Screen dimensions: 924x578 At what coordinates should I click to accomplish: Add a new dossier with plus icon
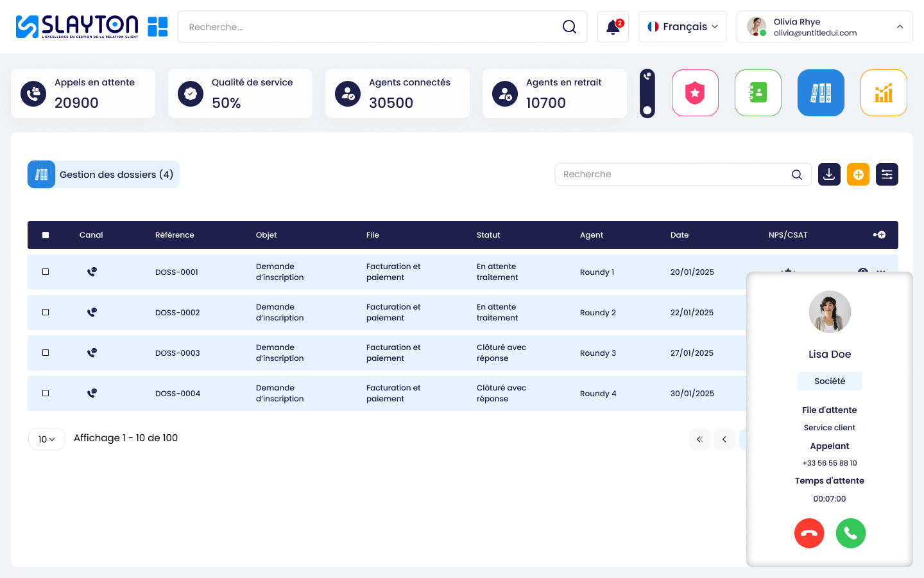(x=858, y=175)
